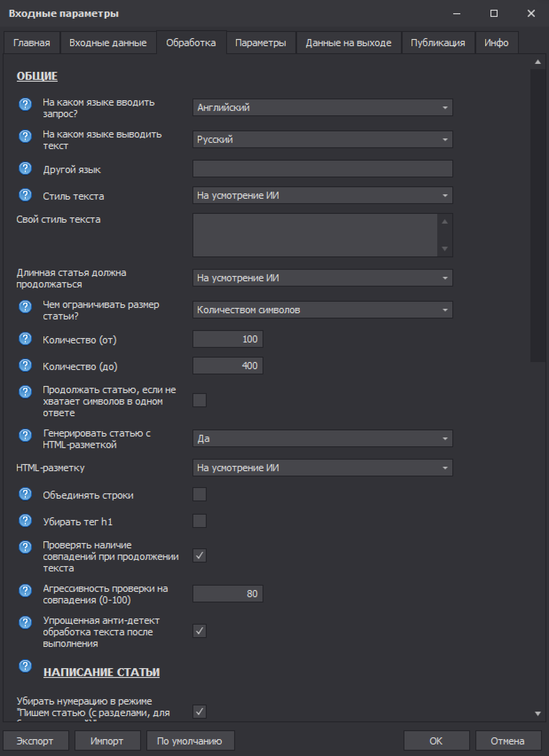Show help for 'НАПИСАНИЕ СТАТЬИ' section
The width and height of the screenshot is (549, 756).
point(25,666)
